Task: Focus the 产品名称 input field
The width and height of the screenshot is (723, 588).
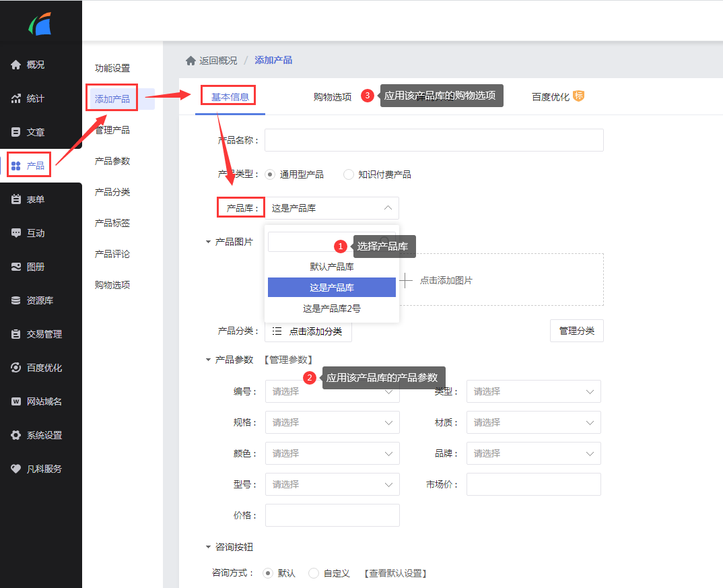Action: tap(434, 140)
